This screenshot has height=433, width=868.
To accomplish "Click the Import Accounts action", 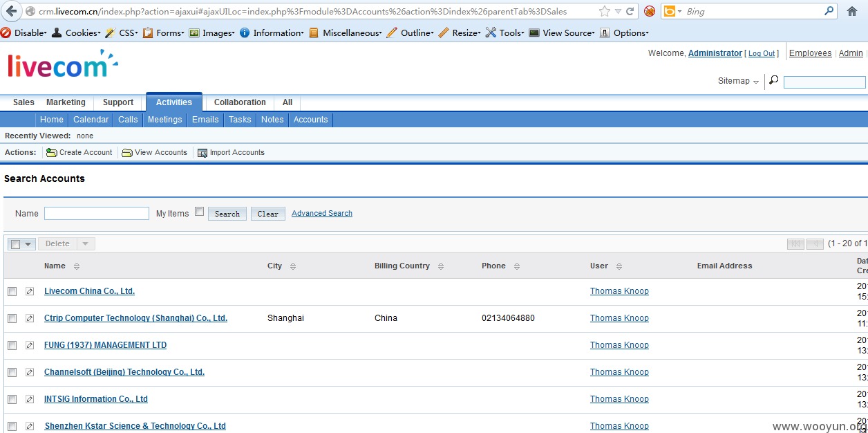I will pyautogui.click(x=231, y=152).
